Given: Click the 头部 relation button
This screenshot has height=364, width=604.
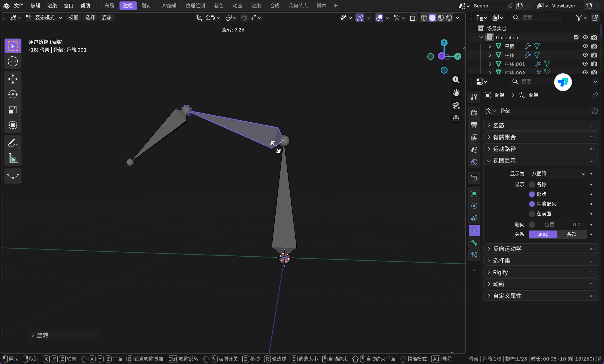Looking at the screenshot, I should click(x=572, y=234).
